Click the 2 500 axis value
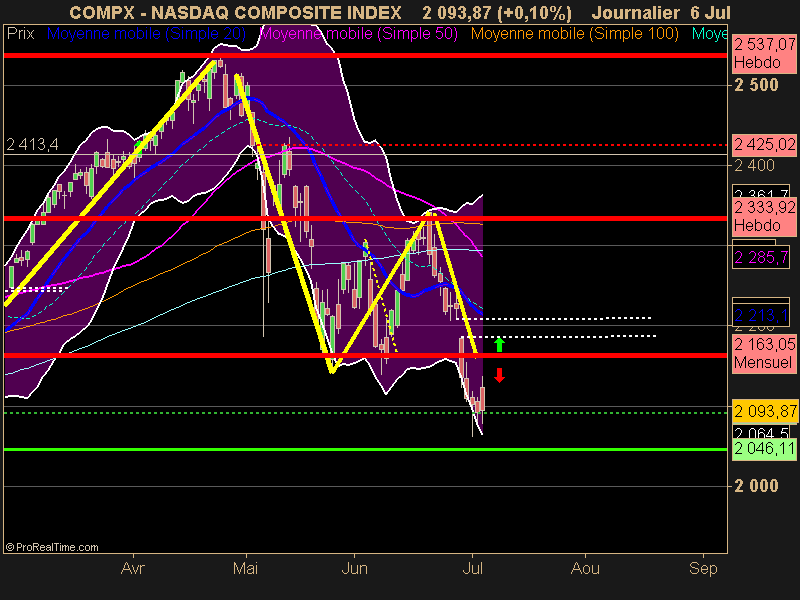The width and height of the screenshot is (800, 600). (756, 85)
